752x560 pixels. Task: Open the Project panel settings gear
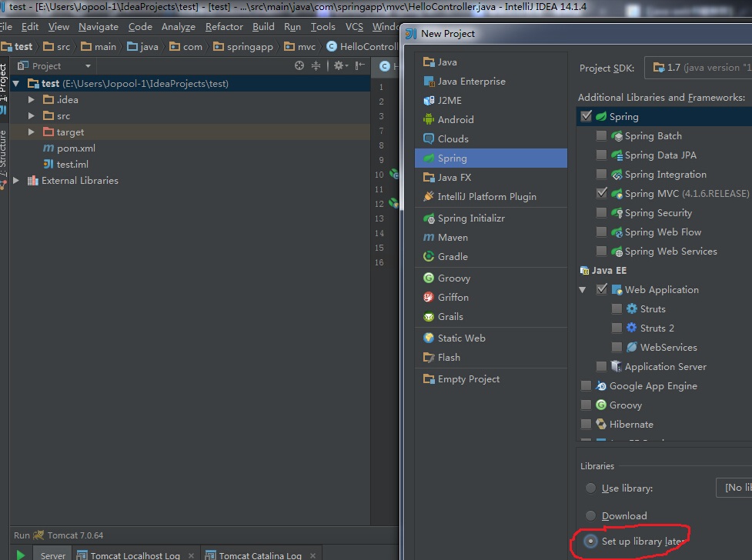(x=339, y=65)
